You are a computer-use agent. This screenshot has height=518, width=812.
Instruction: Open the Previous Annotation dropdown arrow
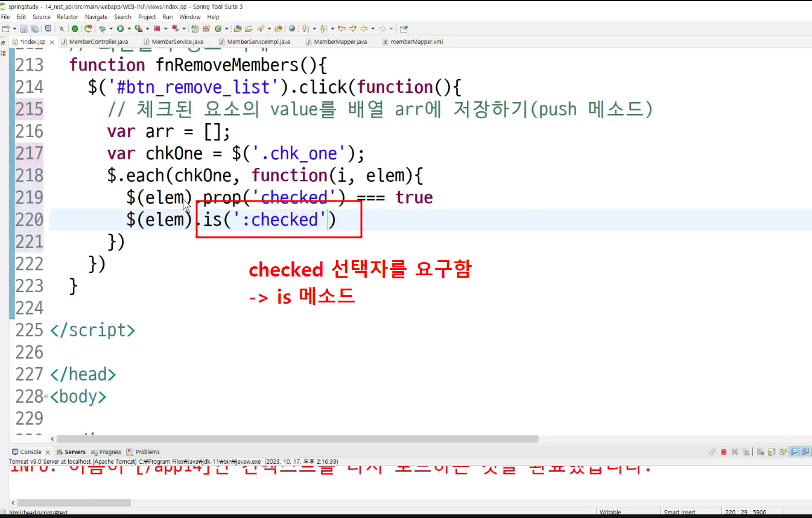331,28
